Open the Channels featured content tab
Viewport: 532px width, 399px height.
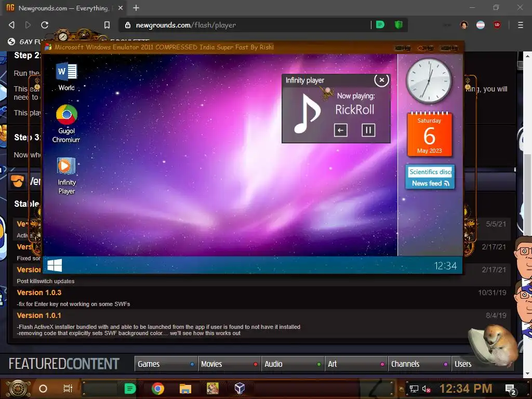(x=420, y=364)
